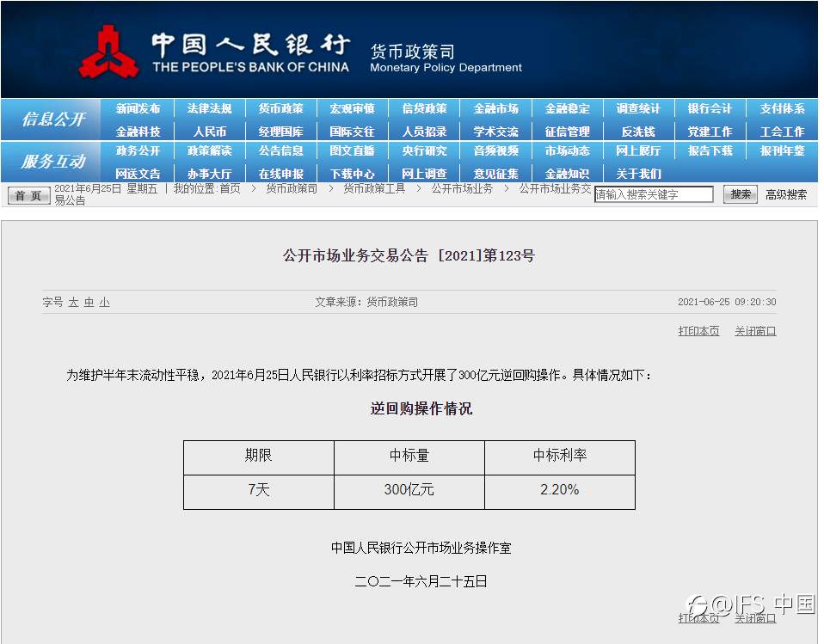Image resolution: width=824 pixels, height=644 pixels.
Task: Click 下载中心 link
Action: [x=352, y=174]
